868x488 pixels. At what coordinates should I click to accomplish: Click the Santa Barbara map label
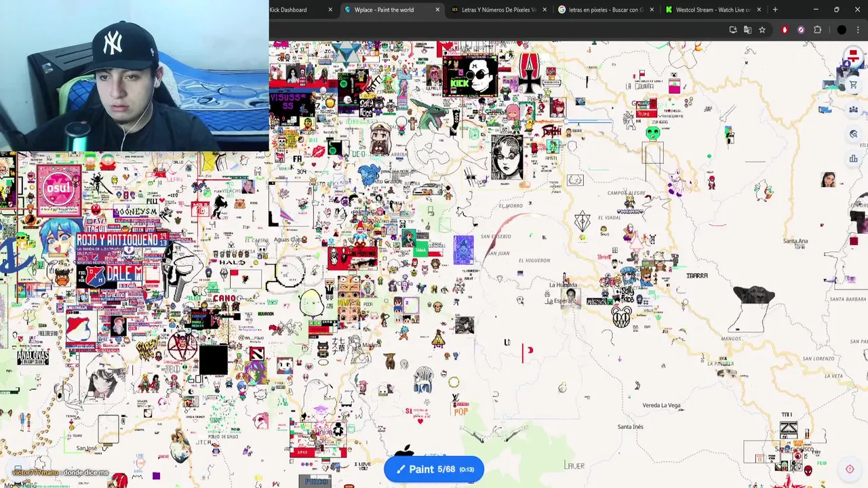pos(848,299)
